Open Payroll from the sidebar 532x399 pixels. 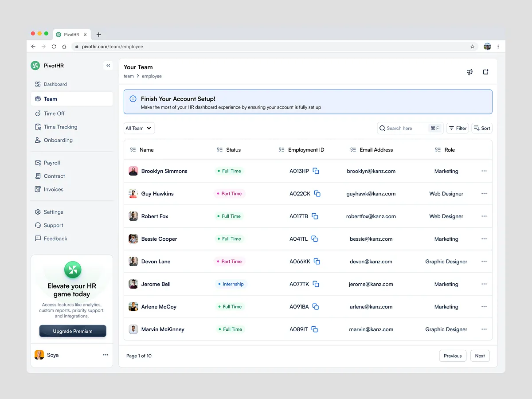pos(52,163)
